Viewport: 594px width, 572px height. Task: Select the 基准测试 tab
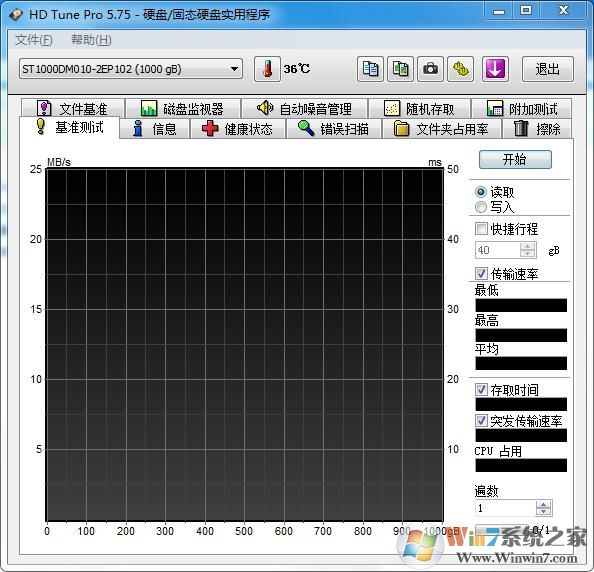[70, 127]
